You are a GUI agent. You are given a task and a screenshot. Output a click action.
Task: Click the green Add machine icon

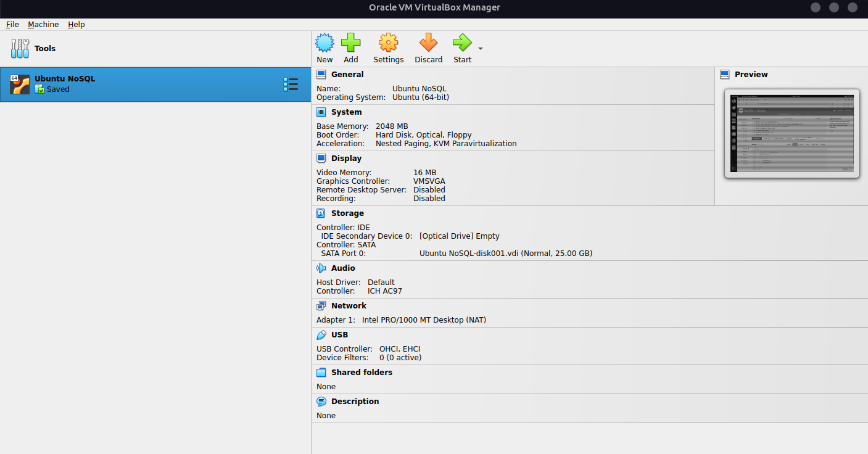[350, 44]
